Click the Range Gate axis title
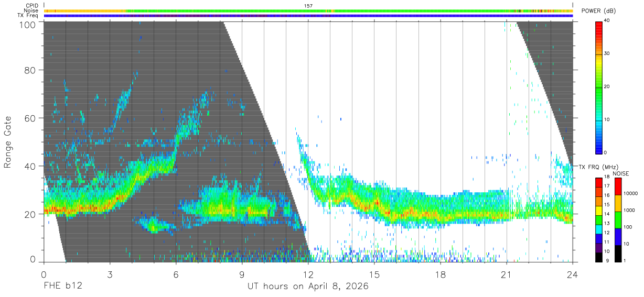The height and width of the screenshot is (297, 644). click(x=8, y=142)
